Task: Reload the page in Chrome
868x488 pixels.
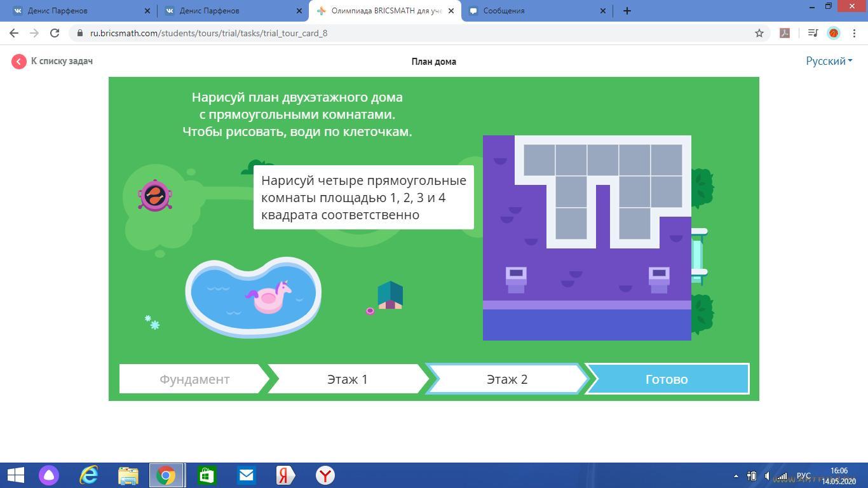Action: tap(55, 33)
